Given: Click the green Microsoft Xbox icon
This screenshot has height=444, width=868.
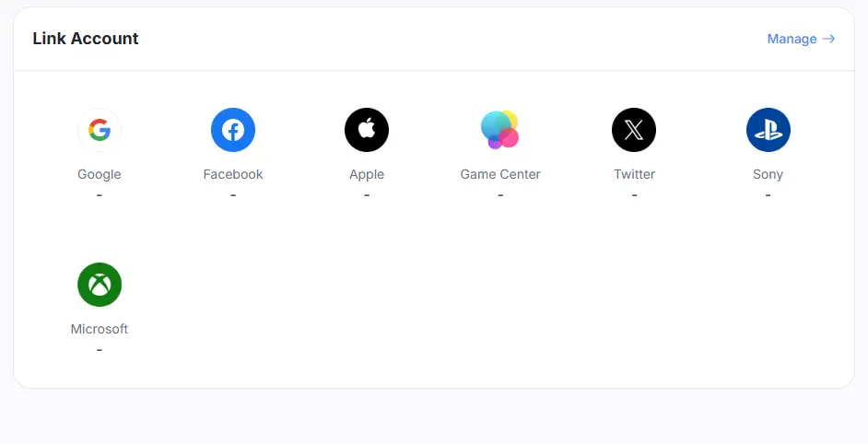Looking at the screenshot, I should coord(100,285).
